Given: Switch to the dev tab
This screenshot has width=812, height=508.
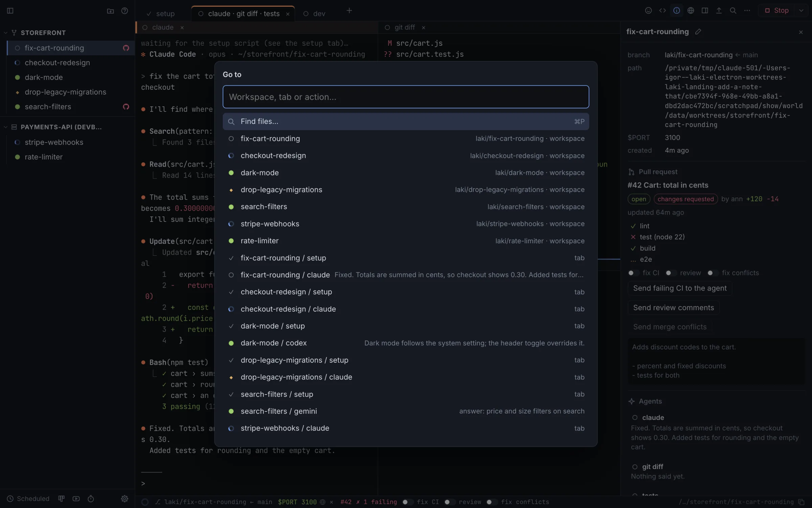Looking at the screenshot, I should (315, 14).
